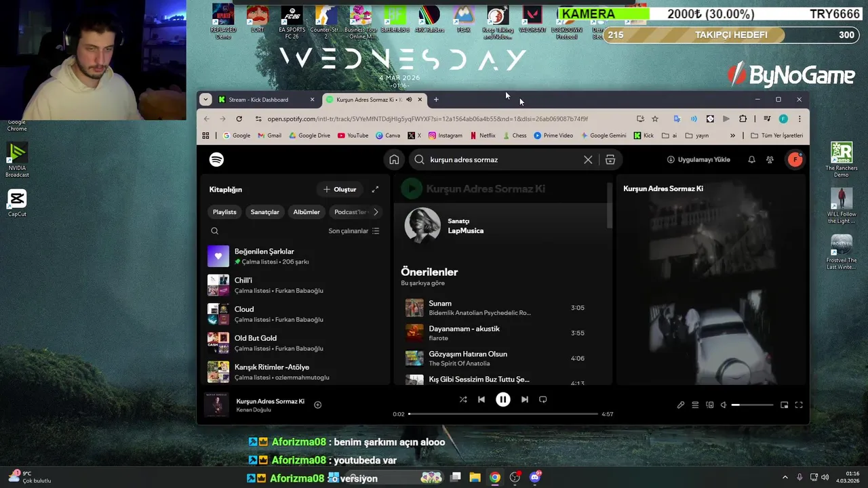Open the Spotify profile avatar
The height and width of the screenshot is (488, 868).
795,160
